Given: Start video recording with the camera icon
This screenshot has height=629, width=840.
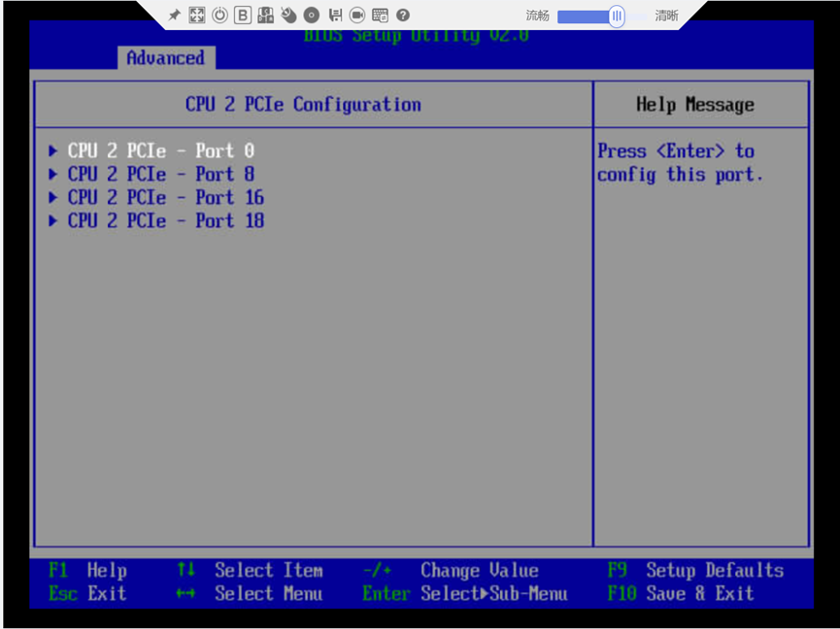Looking at the screenshot, I should (x=357, y=15).
